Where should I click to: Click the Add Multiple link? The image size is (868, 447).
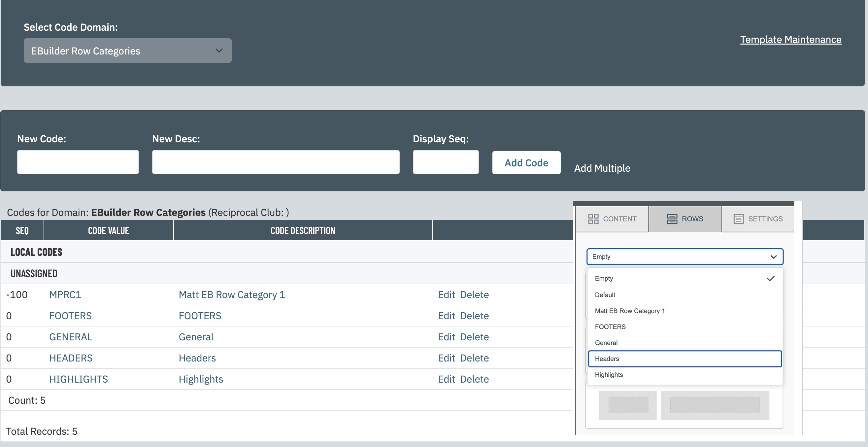(x=602, y=168)
